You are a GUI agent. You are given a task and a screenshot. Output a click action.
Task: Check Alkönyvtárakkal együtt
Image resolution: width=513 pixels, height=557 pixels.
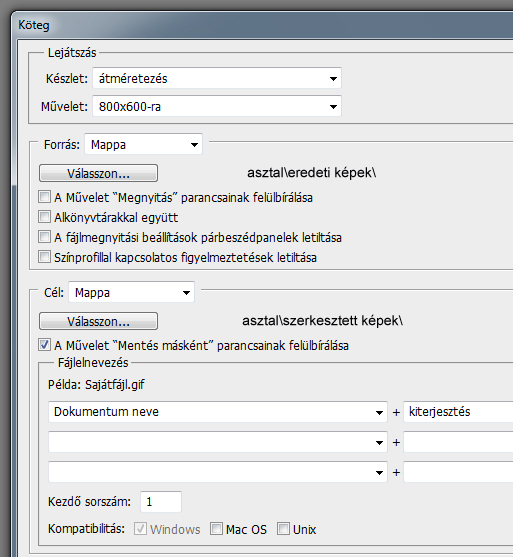(44, 217)
